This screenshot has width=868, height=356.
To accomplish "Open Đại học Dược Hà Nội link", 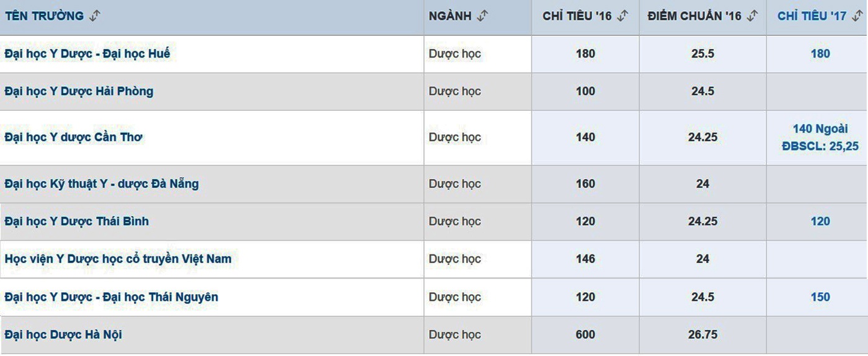I will pos(63,335).
